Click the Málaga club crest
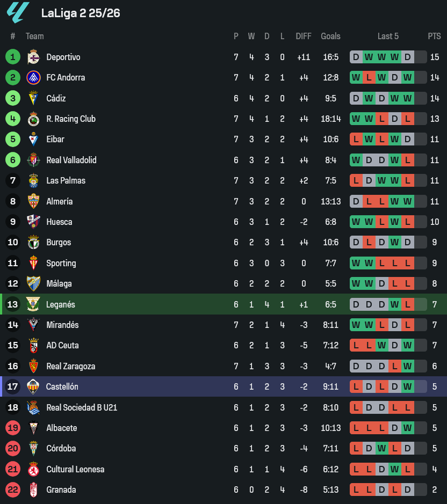 [x=33, y=283]
